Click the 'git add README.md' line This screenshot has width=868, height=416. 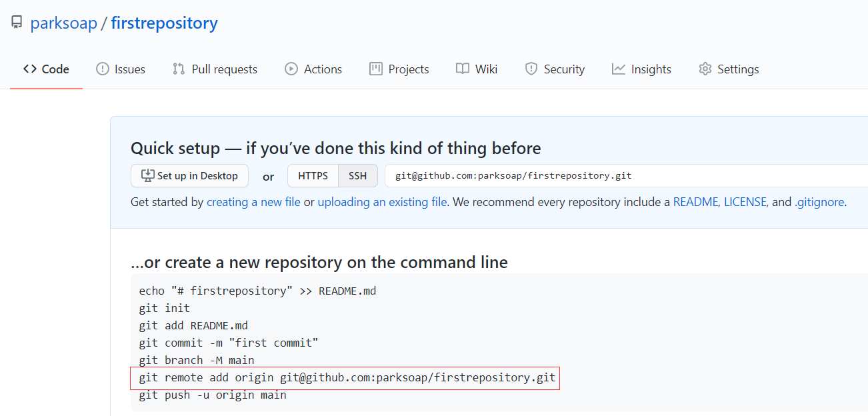tap(193, 325)
